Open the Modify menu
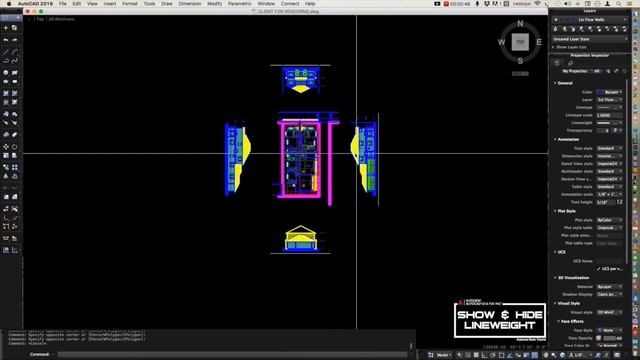 (x=215, y=4)
